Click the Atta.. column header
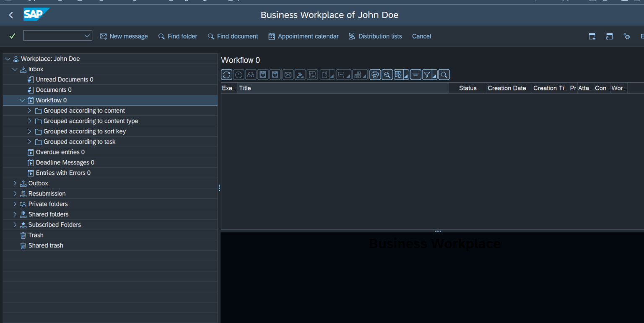The width and height of the screenshot is (644, 323). tap(585, 88)
